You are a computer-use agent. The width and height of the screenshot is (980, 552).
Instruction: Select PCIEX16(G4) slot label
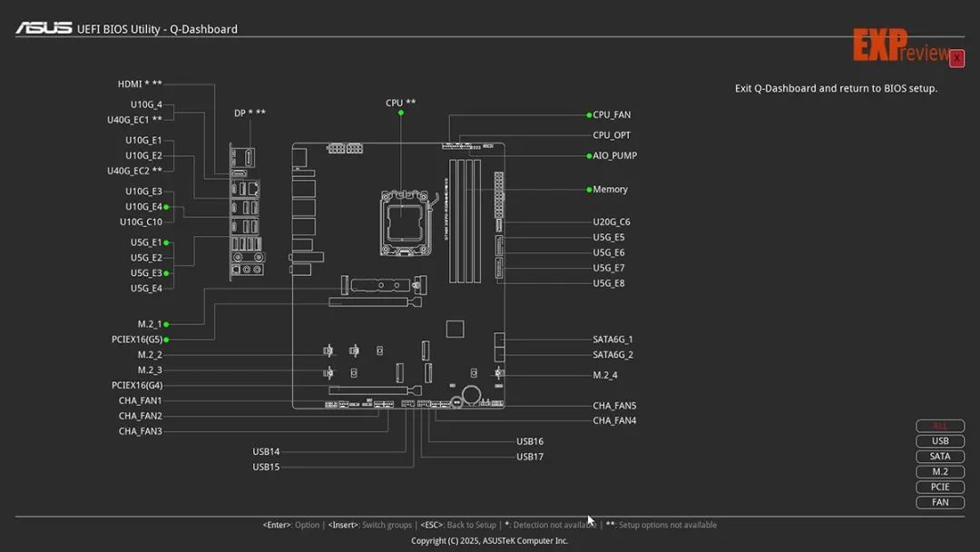click(x=137, y=385)
